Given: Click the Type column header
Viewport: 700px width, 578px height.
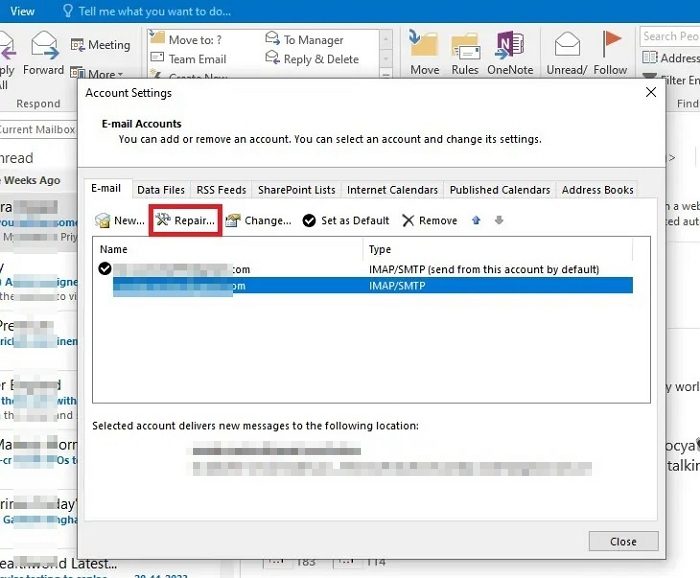Looking at the screenshot, I should (380, 249).
